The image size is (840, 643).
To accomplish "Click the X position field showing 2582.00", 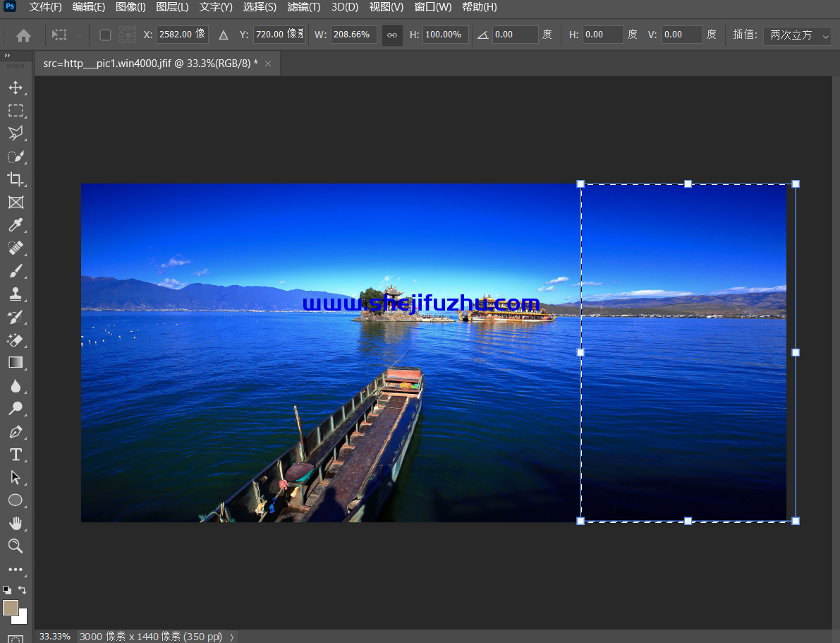I will [182, 35].
